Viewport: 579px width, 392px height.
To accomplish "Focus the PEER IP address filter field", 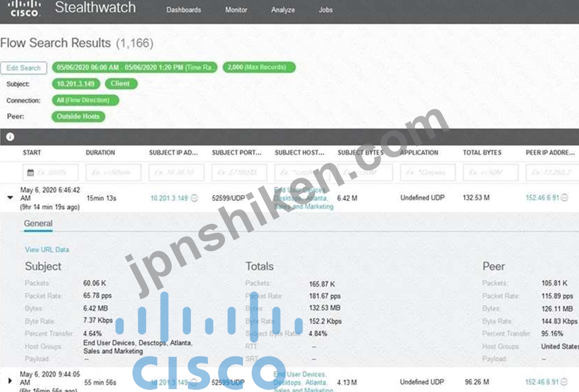I will [x=552, y=172].
